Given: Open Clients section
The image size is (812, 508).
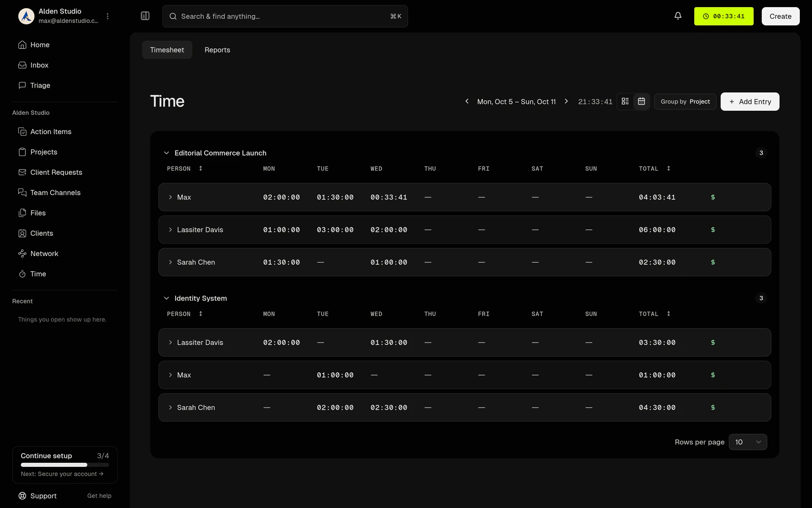Looking at the screenshot, I should [x=65, y=233].
